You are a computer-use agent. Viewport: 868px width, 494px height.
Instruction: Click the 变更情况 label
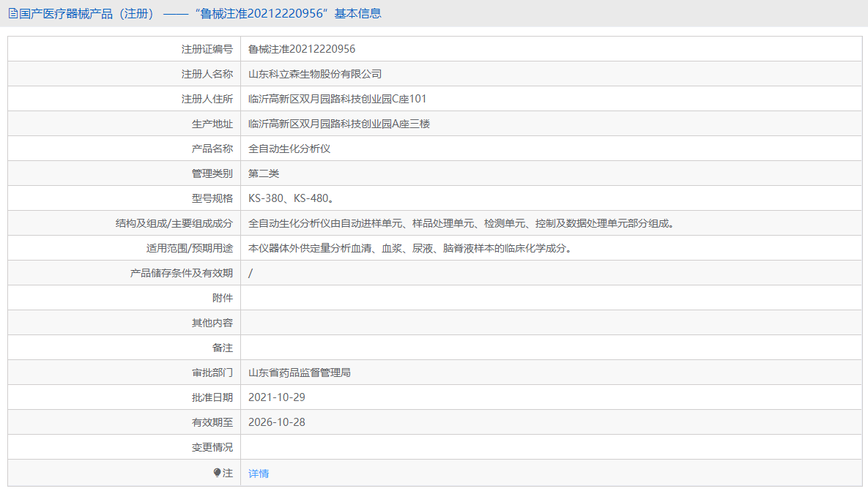click(x=212, y=448)
